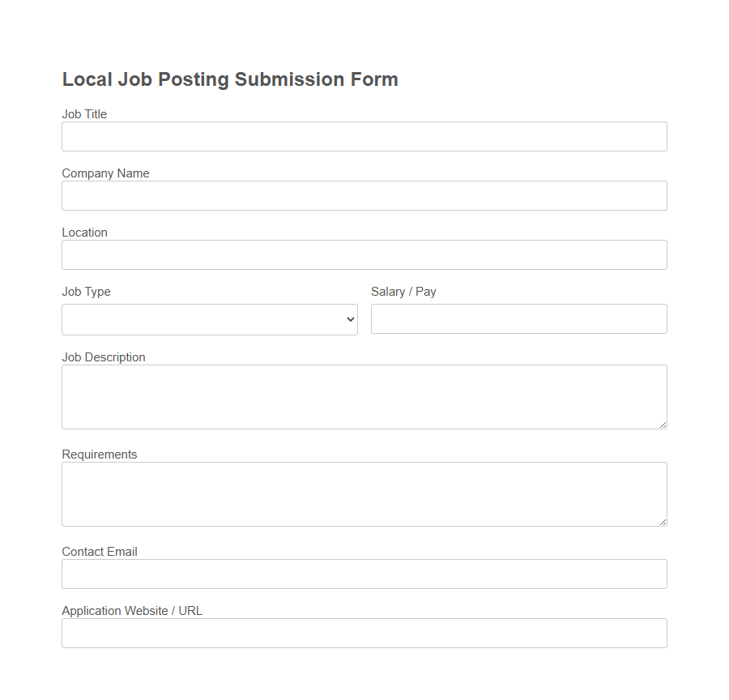The image size is (729, 700).
Task: Click the Local Job Posting Submission Form heading
Action: (x=230, y=79)
